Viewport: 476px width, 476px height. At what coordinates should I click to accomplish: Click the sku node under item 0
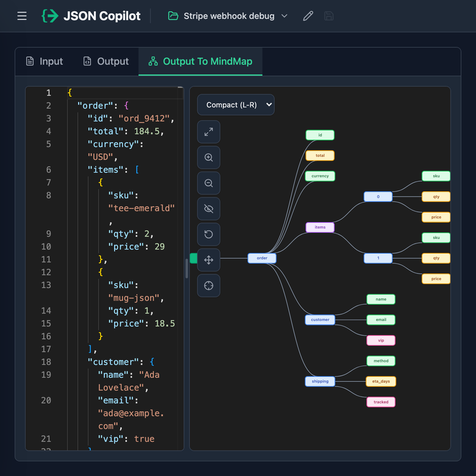[x=436, y=176]
